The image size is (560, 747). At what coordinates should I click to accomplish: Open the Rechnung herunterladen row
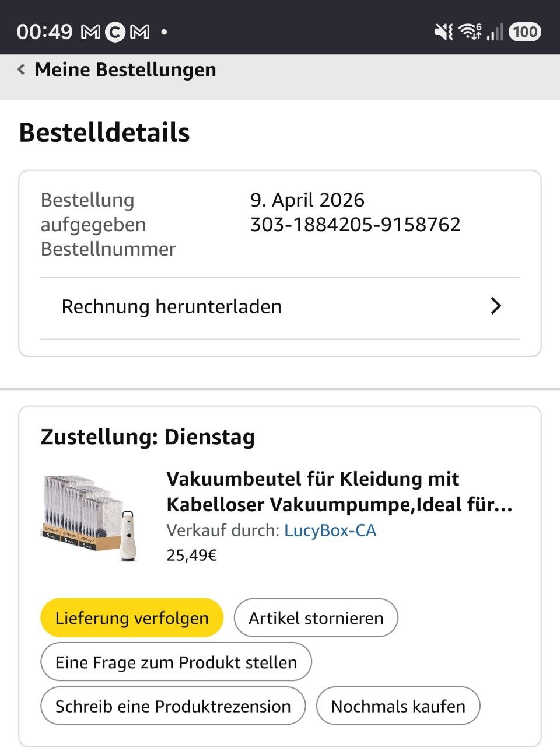(171, 307)
